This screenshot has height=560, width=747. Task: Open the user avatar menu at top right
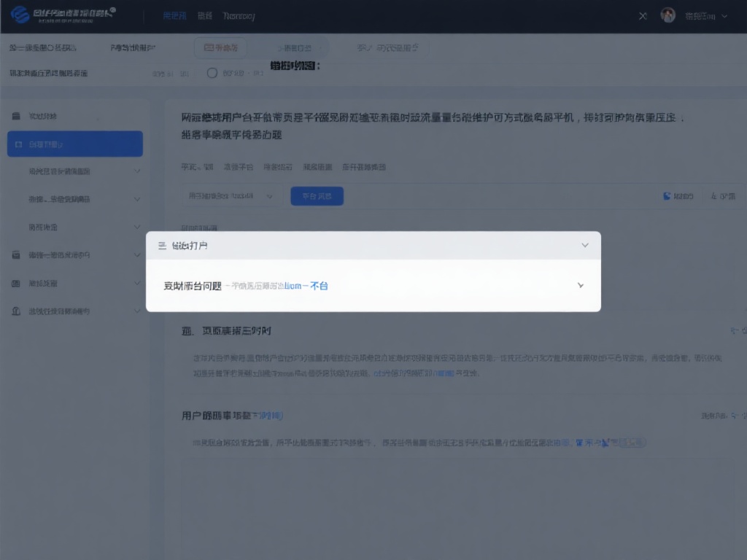668,15
